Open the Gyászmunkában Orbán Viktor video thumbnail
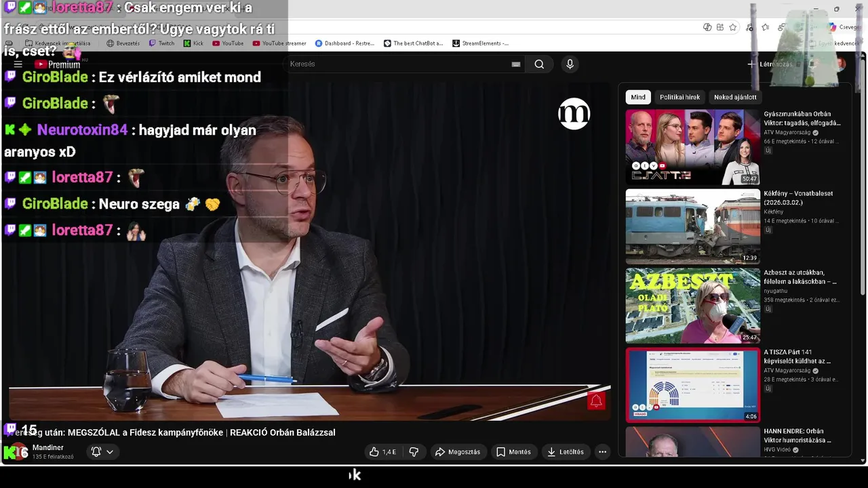 pyautogui.click(x=692, y=147)
